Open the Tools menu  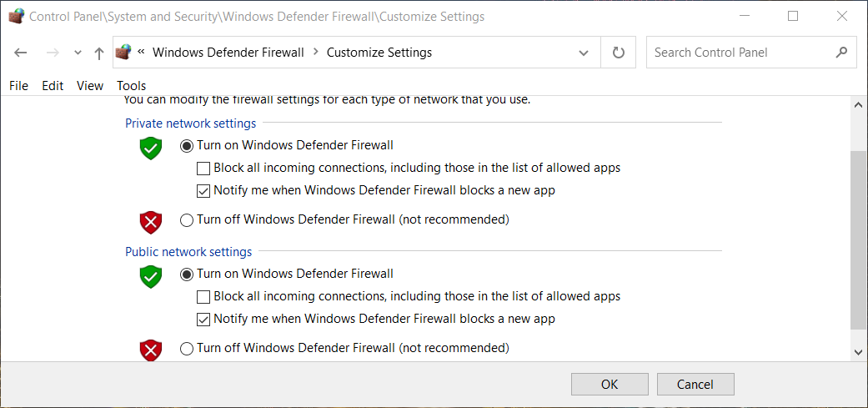click(x=131, y=86)
